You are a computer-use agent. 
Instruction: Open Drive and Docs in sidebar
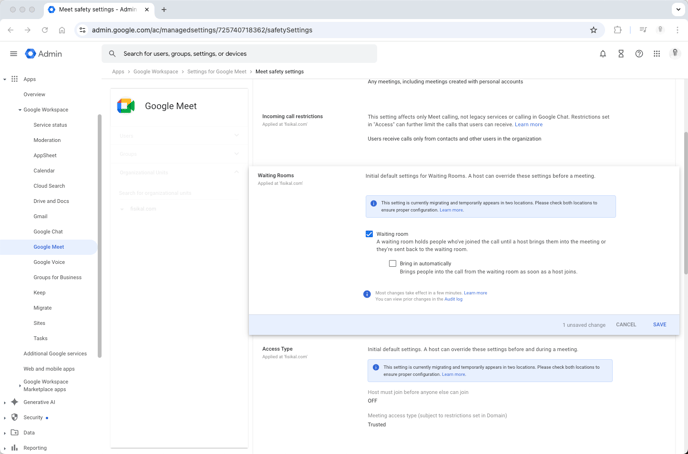point(51,201)
